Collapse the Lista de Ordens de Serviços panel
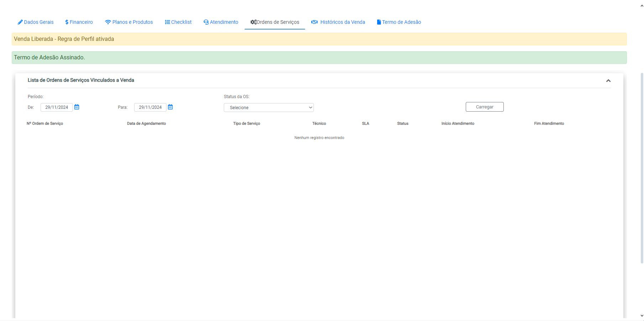 point(608,81)
